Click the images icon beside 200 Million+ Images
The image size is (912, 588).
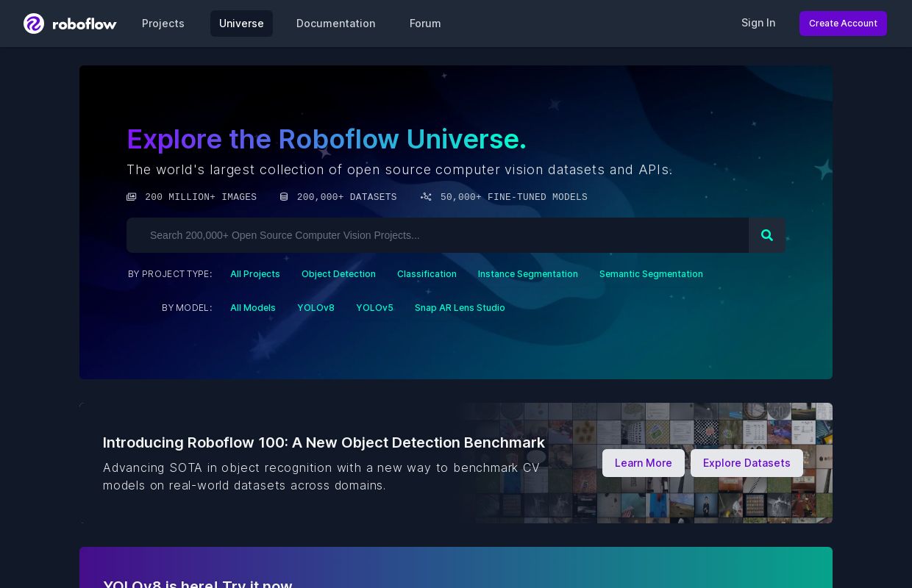coord(132,197)
